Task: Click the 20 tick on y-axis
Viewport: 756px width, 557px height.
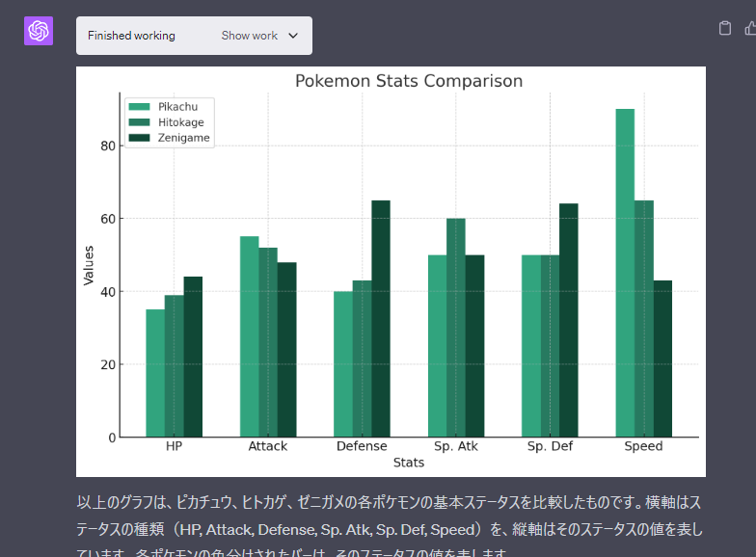Action: tap(108, 364)
